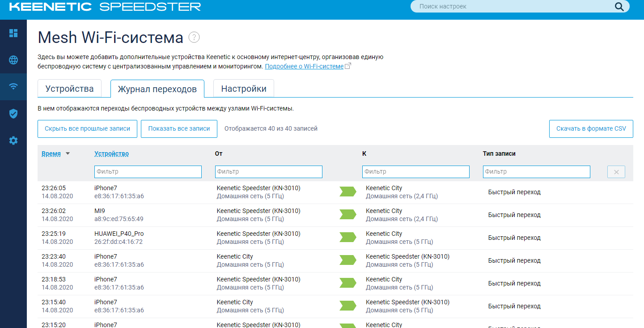Open the dashboard icon in sidebar
644x328 pixels.
(x=13, y=33)
